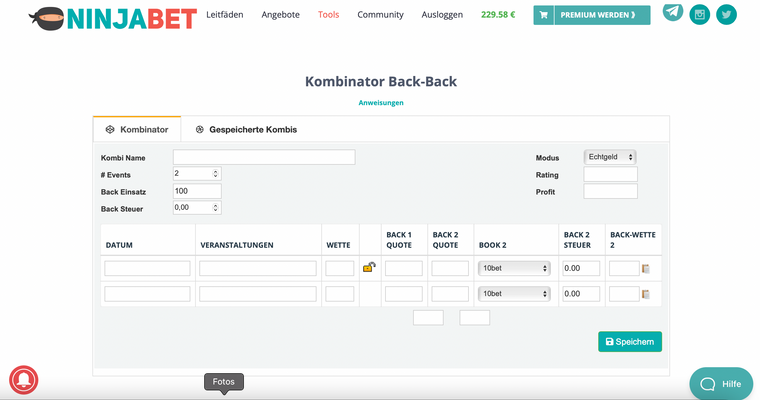This screenshot has width=760, height=400.
Task: Open the Instagram profile icon
Action: (x=700, y=15)
